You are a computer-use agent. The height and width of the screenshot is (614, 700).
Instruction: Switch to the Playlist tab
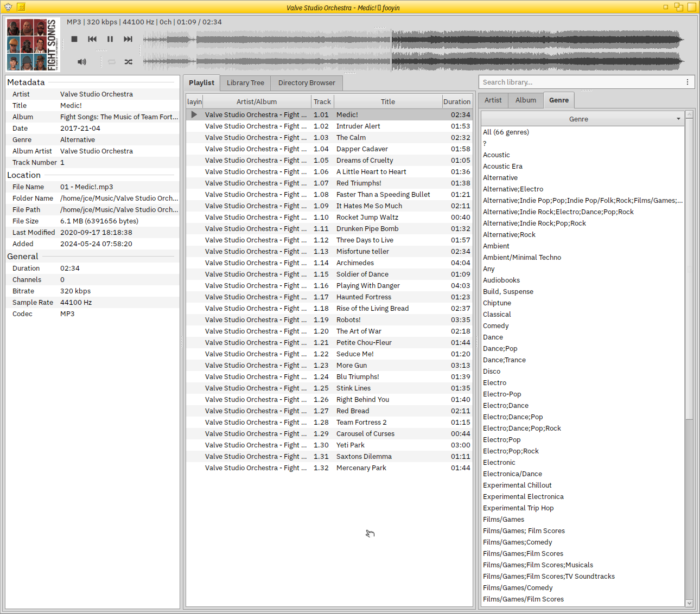pyautogui.click(x=201, y=82)
